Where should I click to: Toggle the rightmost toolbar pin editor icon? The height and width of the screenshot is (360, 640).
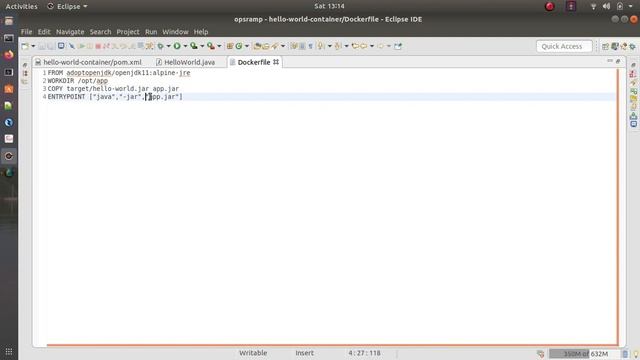[x=398, y=46]
